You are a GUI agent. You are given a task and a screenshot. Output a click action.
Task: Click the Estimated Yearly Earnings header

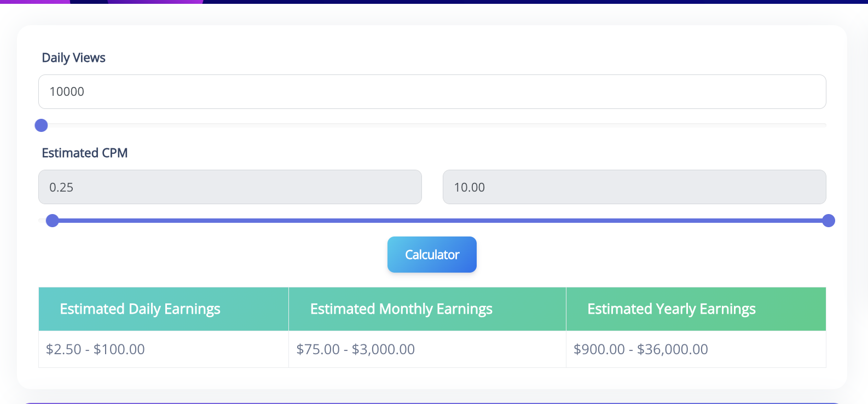671,309
